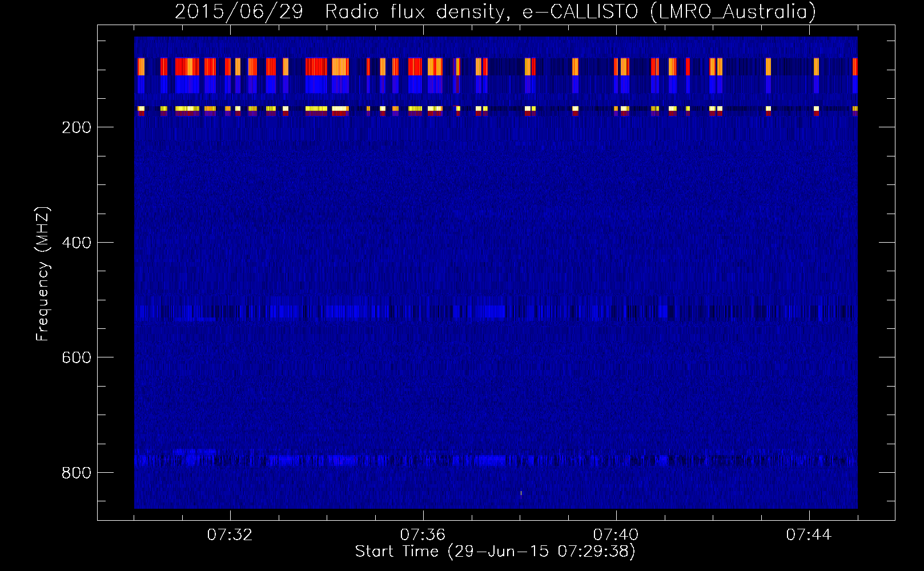Click the 07:32 time tick label
The image size is (924, 571).
click(230, 535)
